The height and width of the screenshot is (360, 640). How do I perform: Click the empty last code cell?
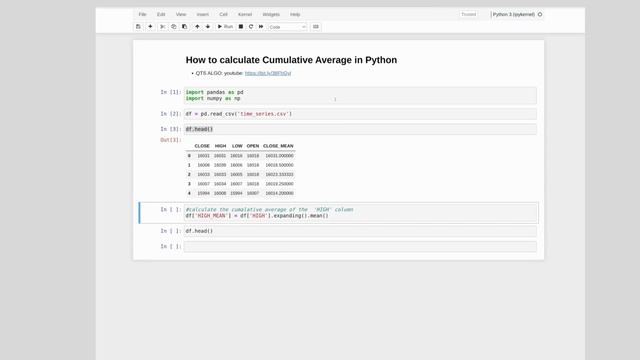click(x=360, y=247)
